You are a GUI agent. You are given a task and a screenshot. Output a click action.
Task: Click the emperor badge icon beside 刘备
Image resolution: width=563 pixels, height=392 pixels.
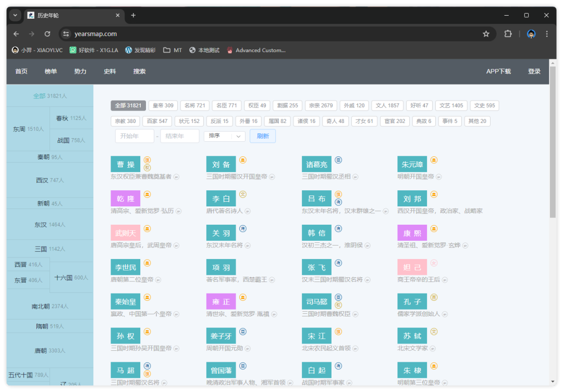pos(243,160)
